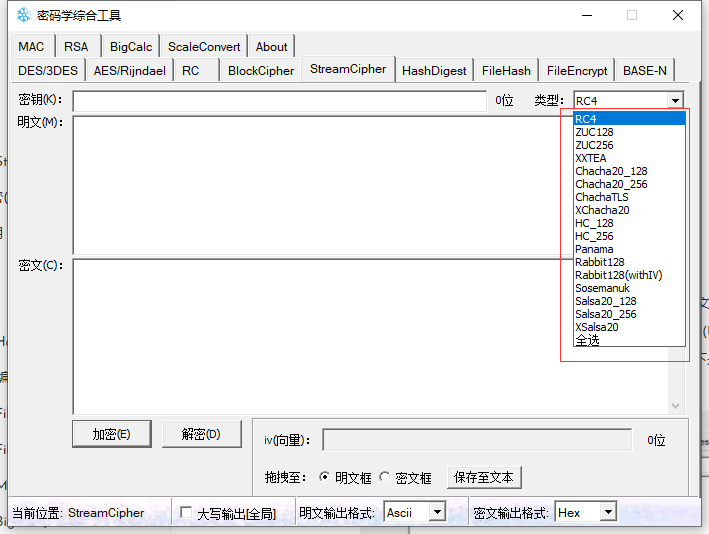Click the 保存至文本 save button
The width and height of the screenshot is (709, 534).
click(484, 477)
